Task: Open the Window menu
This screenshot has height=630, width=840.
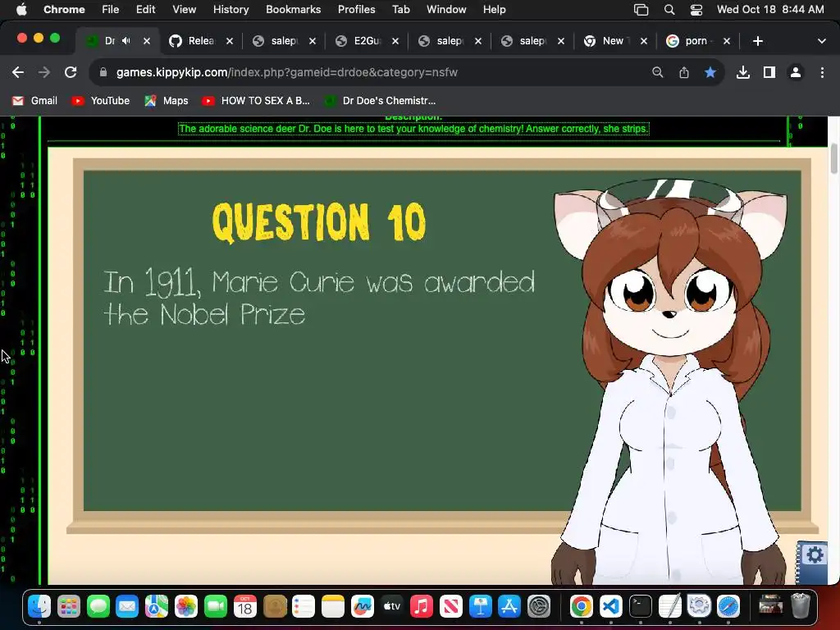Action: 446,10
